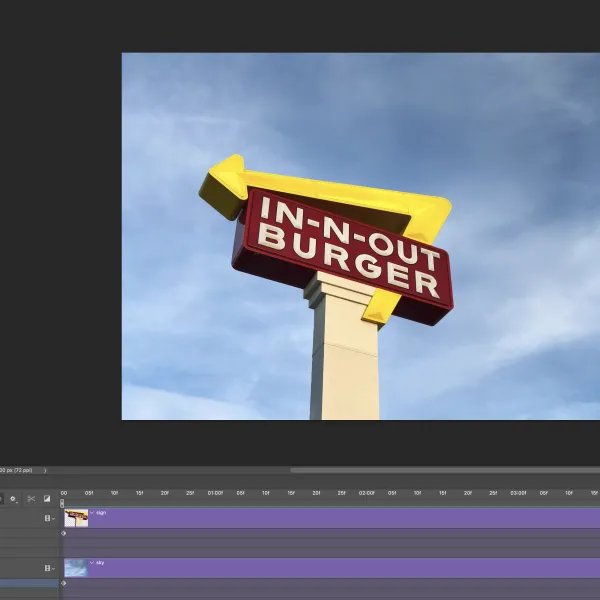Open the status bar info arrow menu
Image resolution: width=600 pixels, height=600 pixels.
click(x=45, y=470)
